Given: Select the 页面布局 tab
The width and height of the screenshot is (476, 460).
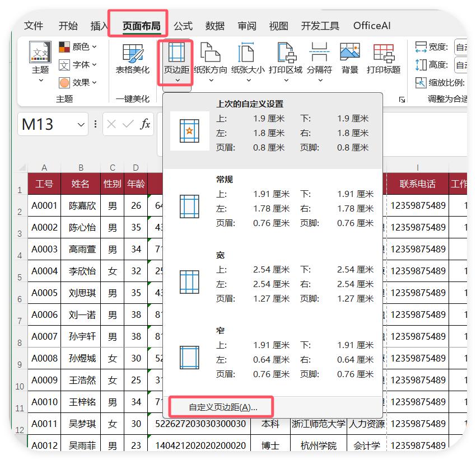Looking at the screenshot, I should [142, 26].
